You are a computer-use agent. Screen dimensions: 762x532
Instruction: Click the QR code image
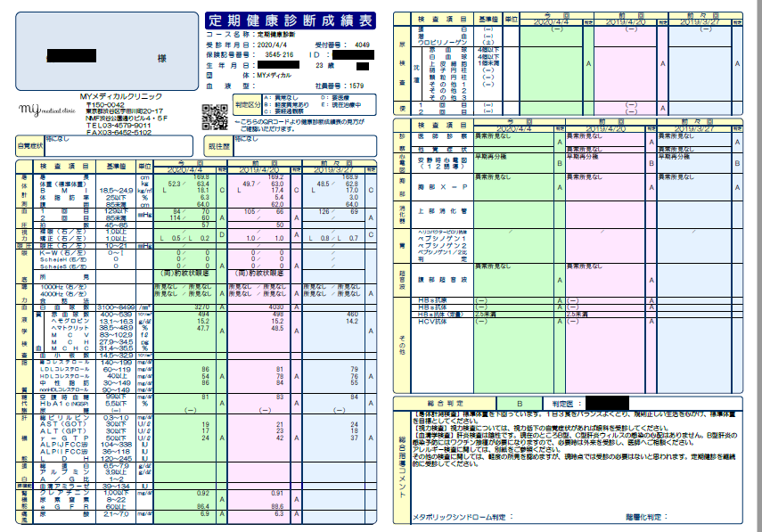(x=216, y=115)
